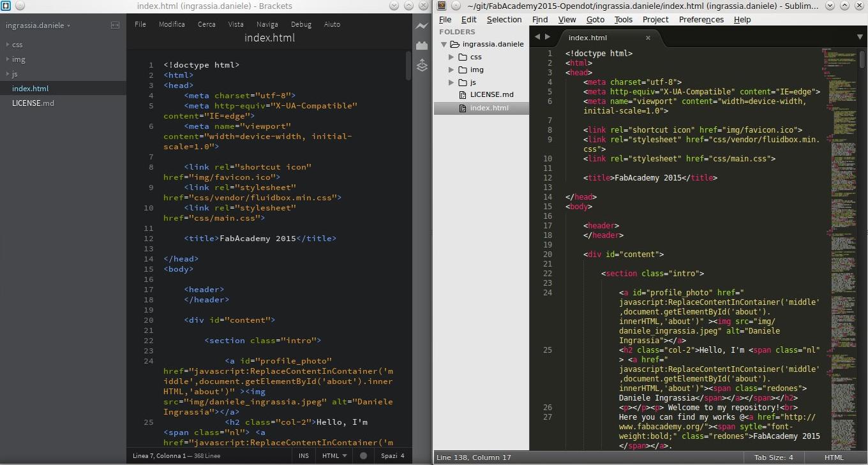Open the Goto menu in Sublime Text

tap(595, 20)
